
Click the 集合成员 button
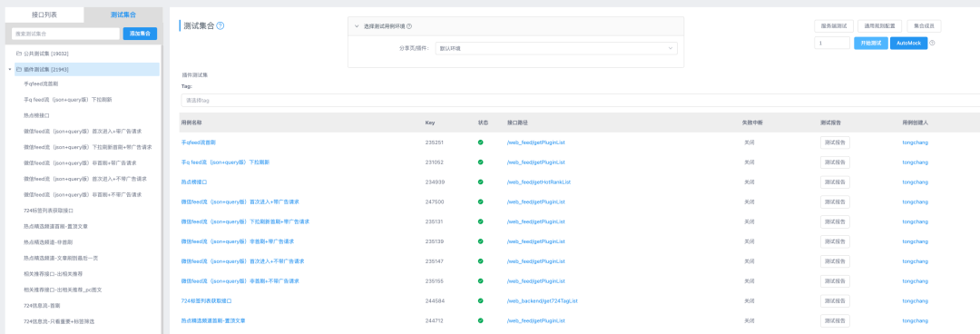point(924,26)
